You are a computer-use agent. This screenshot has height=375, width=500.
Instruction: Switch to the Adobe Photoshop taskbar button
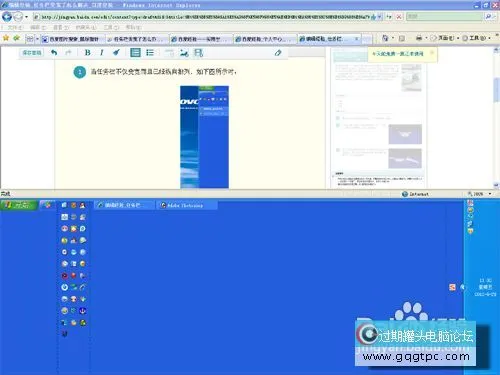pos(187,205)
